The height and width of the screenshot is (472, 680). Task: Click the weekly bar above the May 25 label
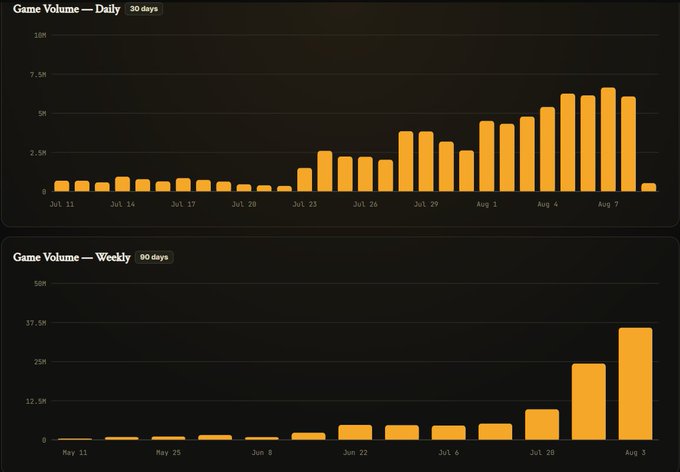tap(168, 438)
